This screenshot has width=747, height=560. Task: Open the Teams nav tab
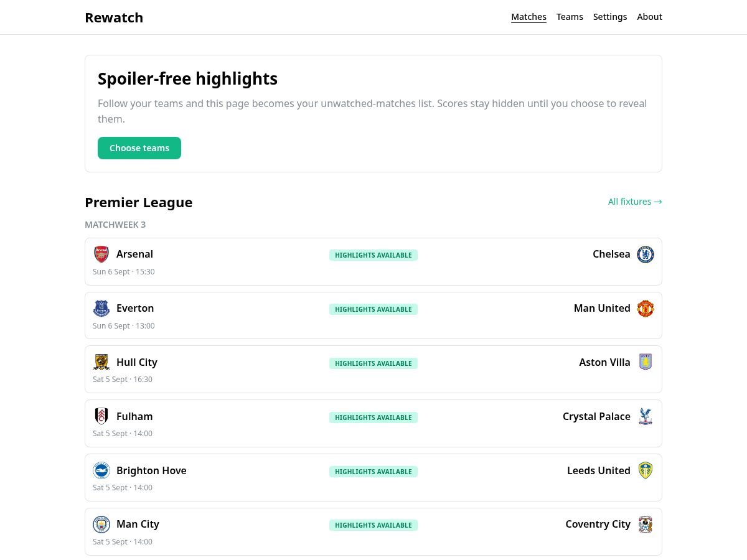(570, 17)
